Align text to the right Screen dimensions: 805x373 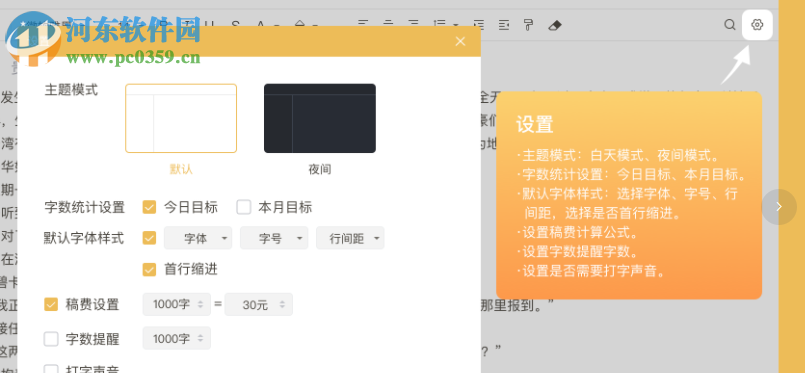point(414,23)
